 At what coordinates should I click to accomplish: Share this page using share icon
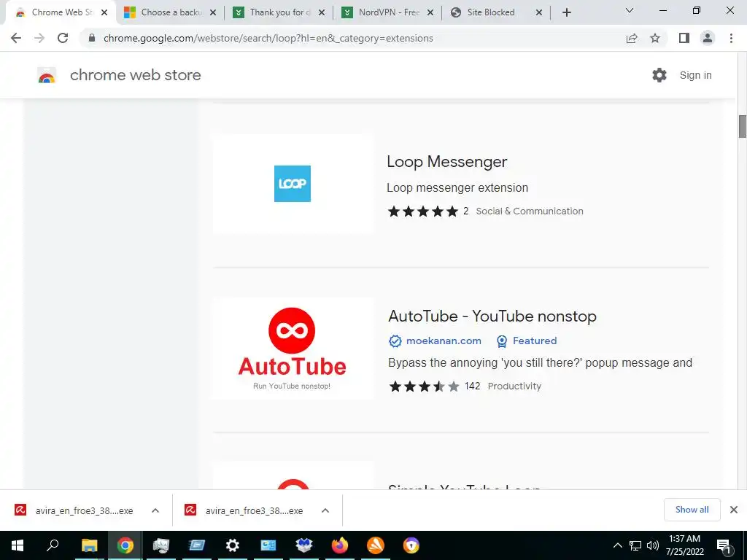(632, 38)
